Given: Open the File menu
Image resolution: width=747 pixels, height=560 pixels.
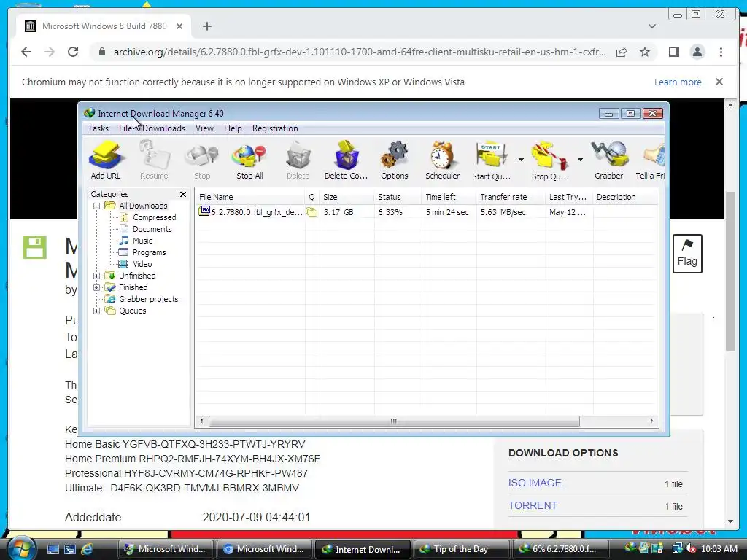Looking at the screenshot, I should click(x=125, y=128).
